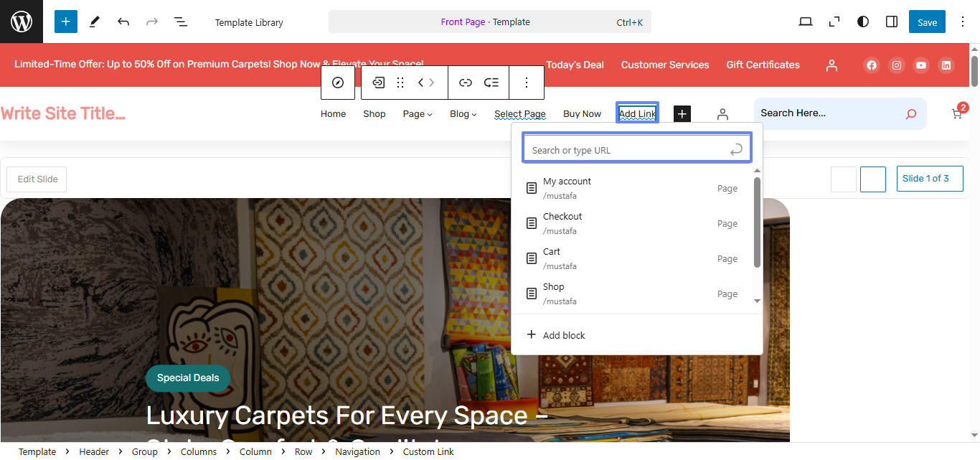Viewport: 980px width, 460px height.
Task: Undo the last change
Action: tap(123, 22)
